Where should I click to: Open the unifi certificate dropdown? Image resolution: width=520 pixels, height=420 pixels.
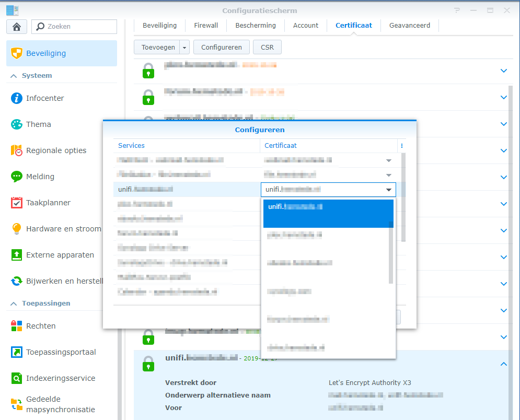(x=388, y=190)
